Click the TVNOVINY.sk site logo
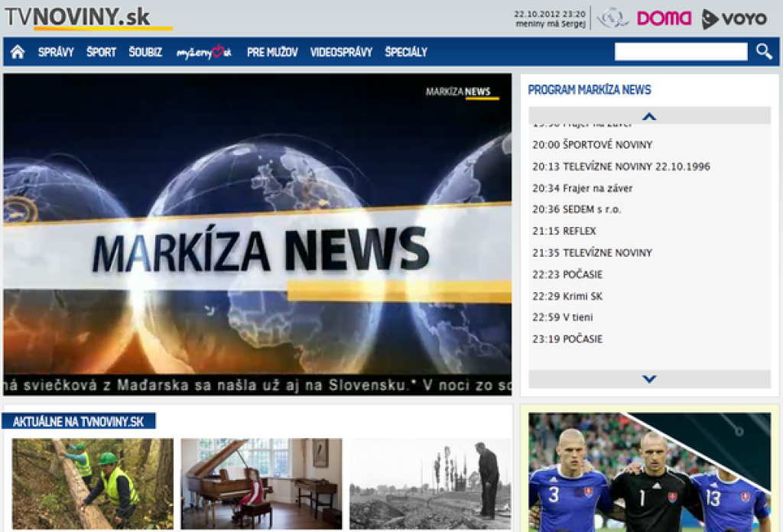Viewport: 783px width, 532px height. 89,18
